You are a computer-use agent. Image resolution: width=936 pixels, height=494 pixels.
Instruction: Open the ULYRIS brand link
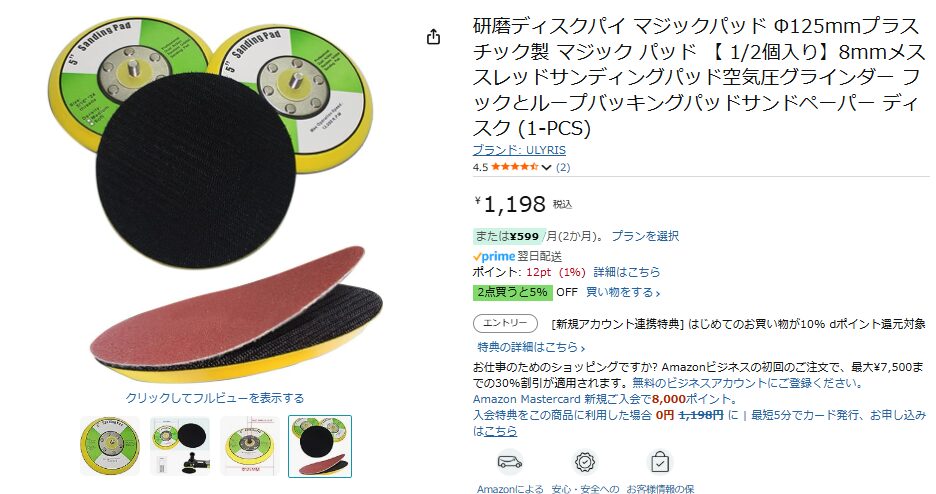coord(519,150)
